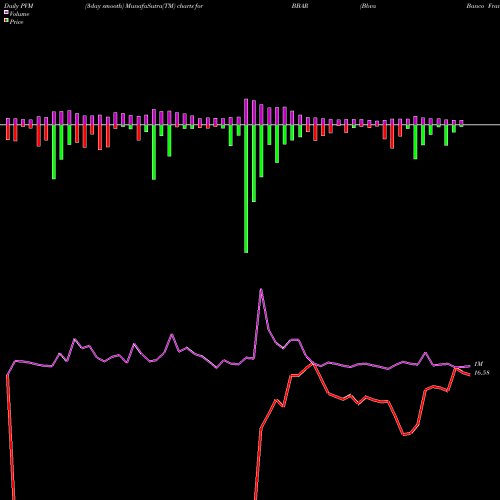This screenshot has width=500, height=500.
Task: Click the '(3day smooth) MunafaSutra(TM) charts for' text
Action: [x=144, y=6]
